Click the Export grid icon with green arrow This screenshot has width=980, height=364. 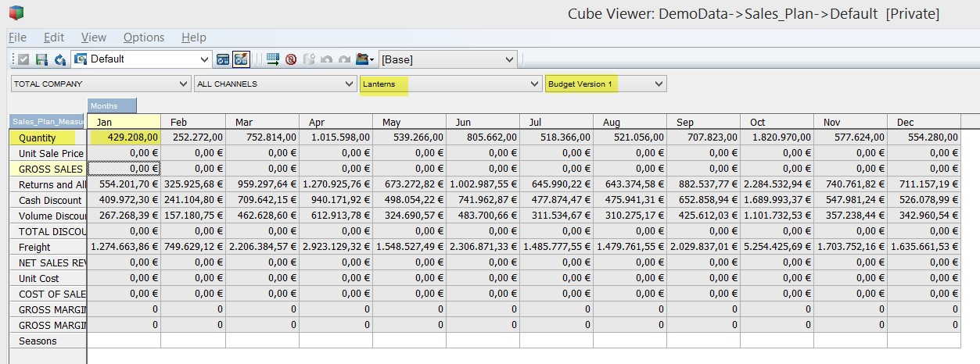coord(273,59)
